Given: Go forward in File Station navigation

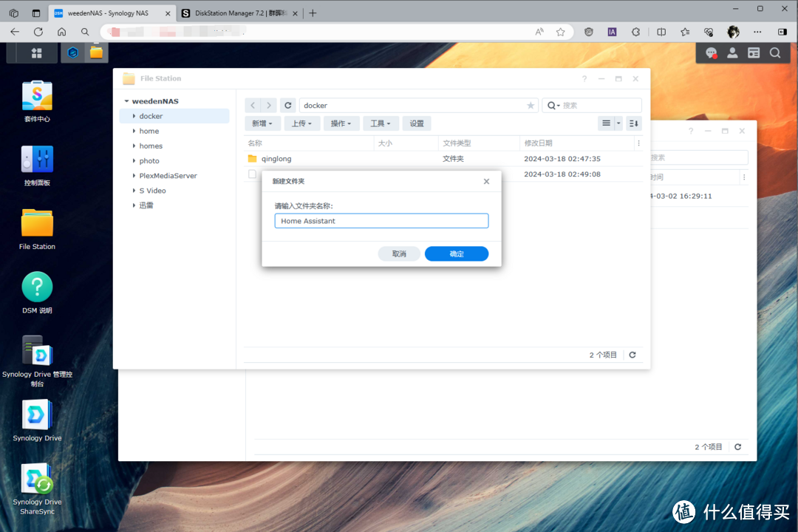Looking at the screenshot, I should tap(269, 106).
